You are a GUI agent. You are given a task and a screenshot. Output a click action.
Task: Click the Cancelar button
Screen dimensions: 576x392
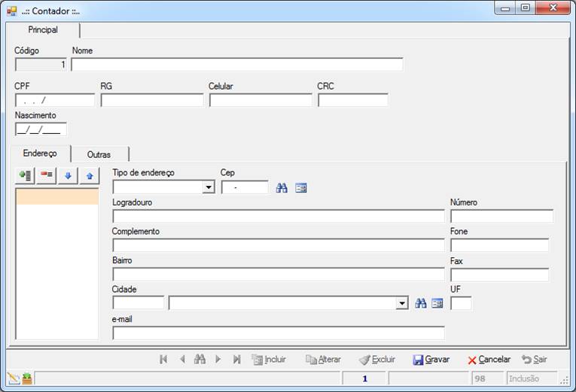(x=489, y=360)
